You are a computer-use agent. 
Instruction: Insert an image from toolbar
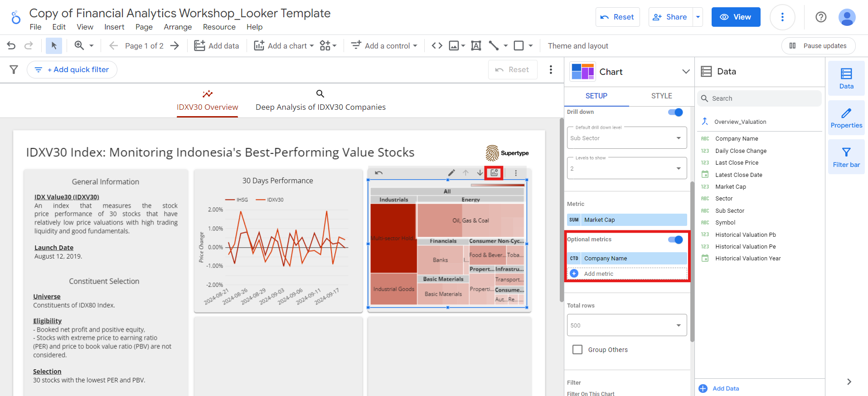coord(454,45)
